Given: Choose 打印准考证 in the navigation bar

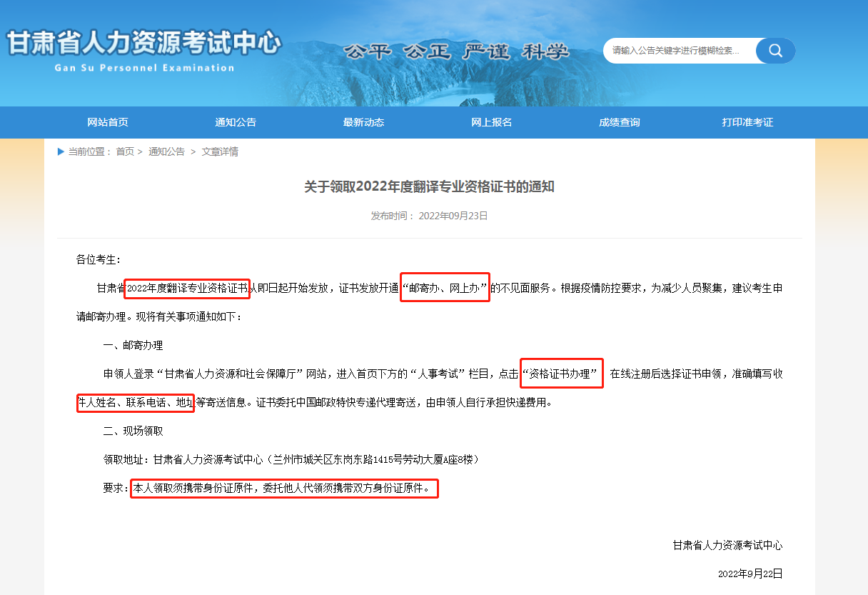Looking at the screenshot, I should click(747, 122).
